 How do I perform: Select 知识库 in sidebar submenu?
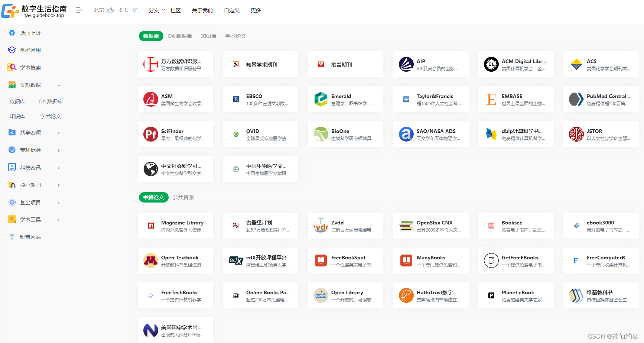click(x=17, y=116)
